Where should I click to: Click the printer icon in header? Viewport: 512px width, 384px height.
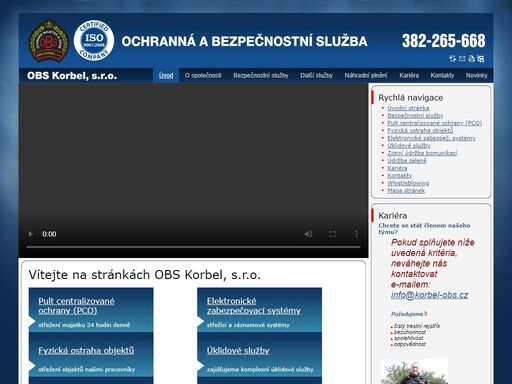[471, 59]
